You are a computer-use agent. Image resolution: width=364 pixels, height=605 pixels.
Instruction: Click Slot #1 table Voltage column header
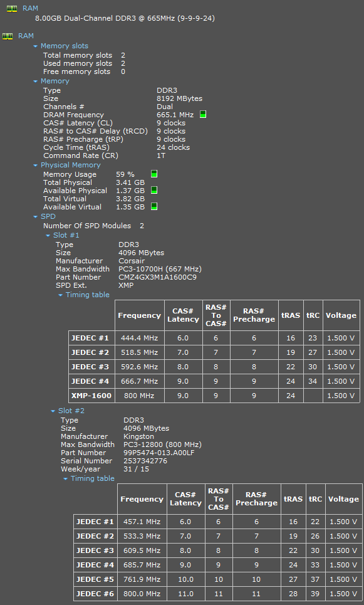341,315
